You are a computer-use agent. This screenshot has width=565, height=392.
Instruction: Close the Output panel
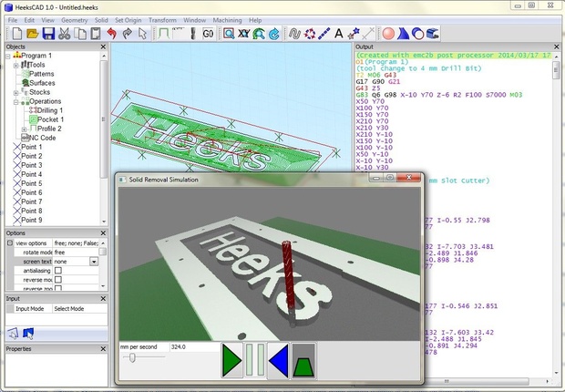tap(557, 46)
